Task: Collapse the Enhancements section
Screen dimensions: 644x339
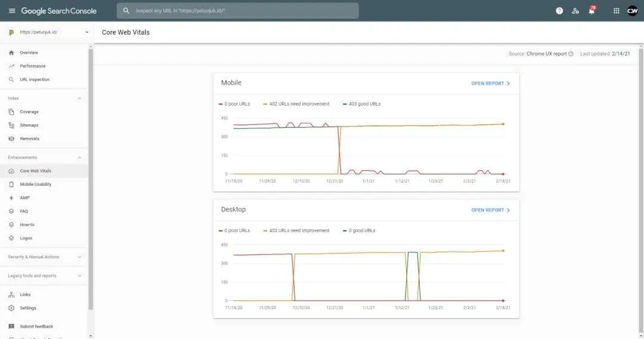Action: [79, 158]
